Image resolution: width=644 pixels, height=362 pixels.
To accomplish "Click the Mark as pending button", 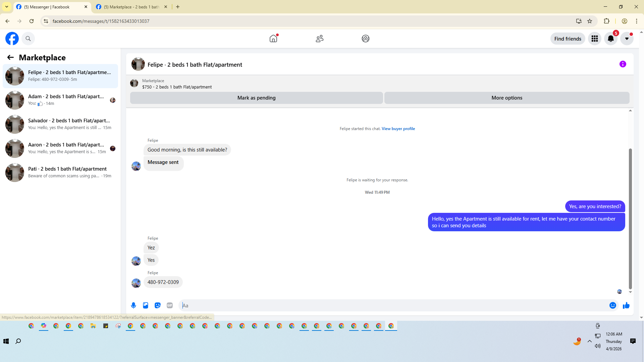I will tap(256, 98).
